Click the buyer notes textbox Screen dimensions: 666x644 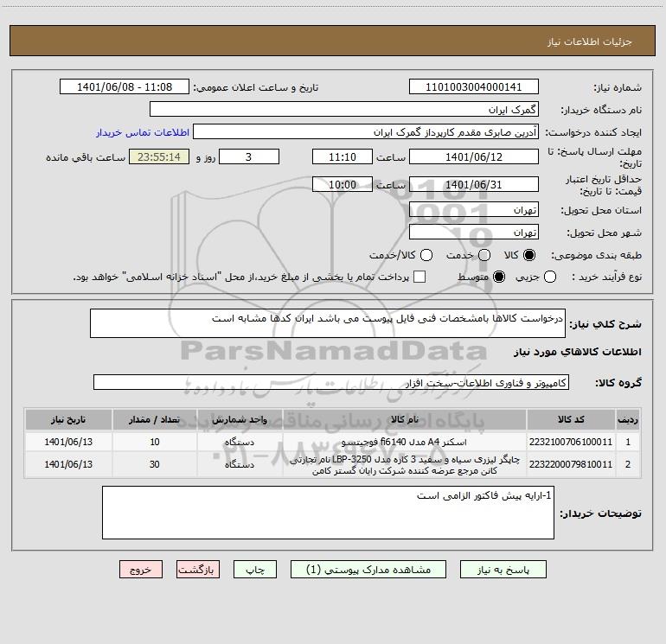point(328,513)
